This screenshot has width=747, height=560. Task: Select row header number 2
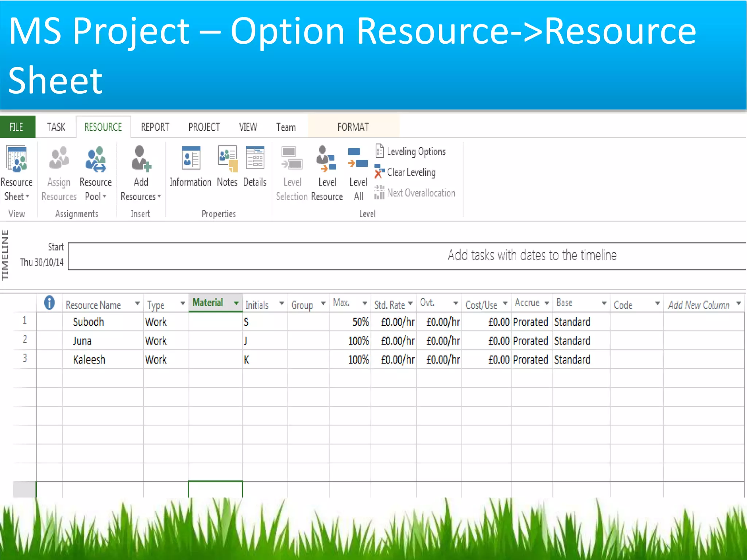click(24, 340)
